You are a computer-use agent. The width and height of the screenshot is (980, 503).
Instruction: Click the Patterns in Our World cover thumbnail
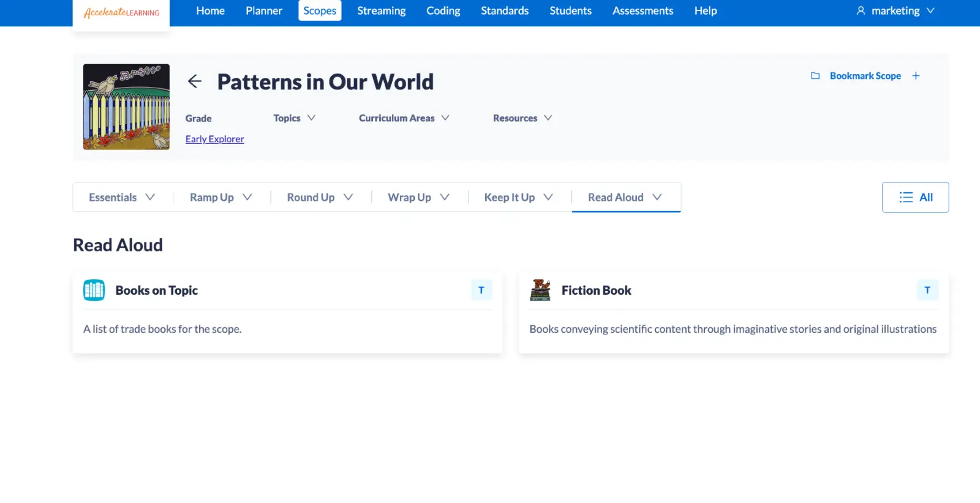pyautogui.click(x=126, y=107)
